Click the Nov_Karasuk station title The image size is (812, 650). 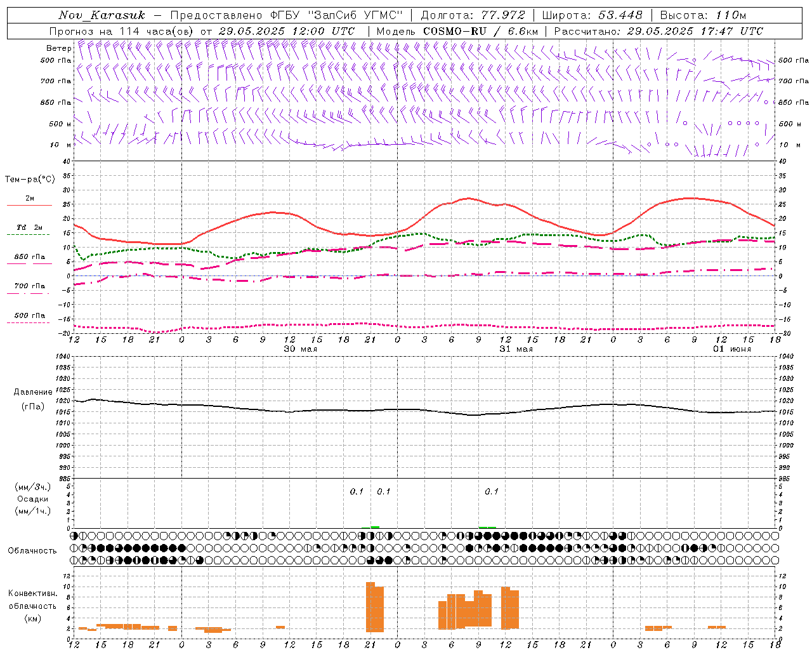[101, 15]
